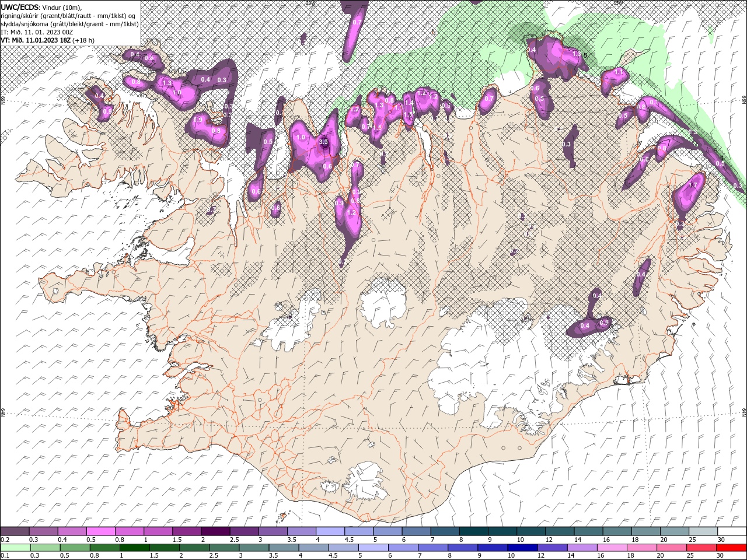This screenshot has width=747, height=560.
Task: Click the top legend swatch for 12–14
Action: tap(560, 531)
